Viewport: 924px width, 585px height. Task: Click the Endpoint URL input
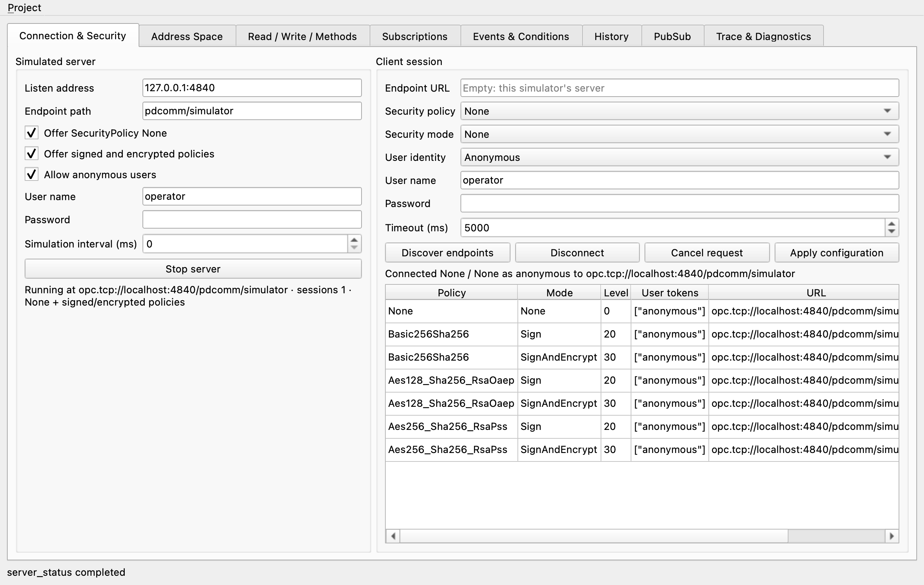[680, 88]
